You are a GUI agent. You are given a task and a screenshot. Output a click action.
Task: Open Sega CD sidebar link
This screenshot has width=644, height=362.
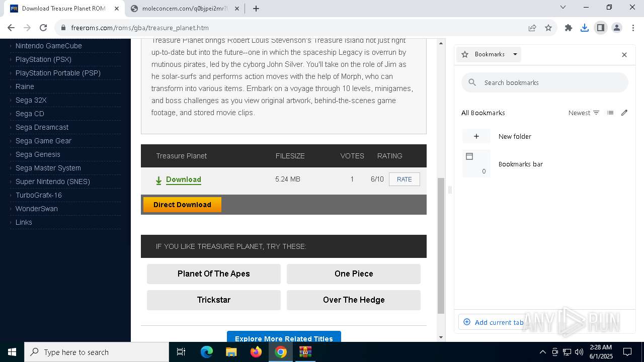click(x=30, y=114)
